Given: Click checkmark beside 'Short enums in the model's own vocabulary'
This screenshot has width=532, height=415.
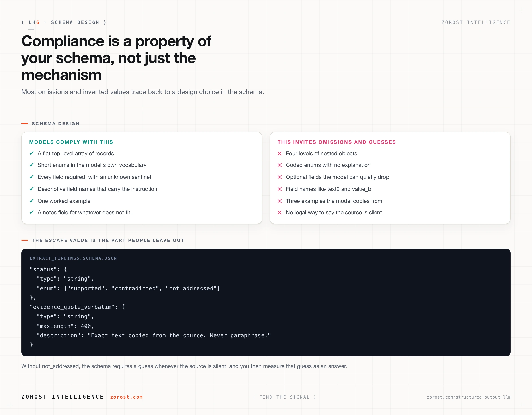Looking at the screenshot, I should point(32,165).
